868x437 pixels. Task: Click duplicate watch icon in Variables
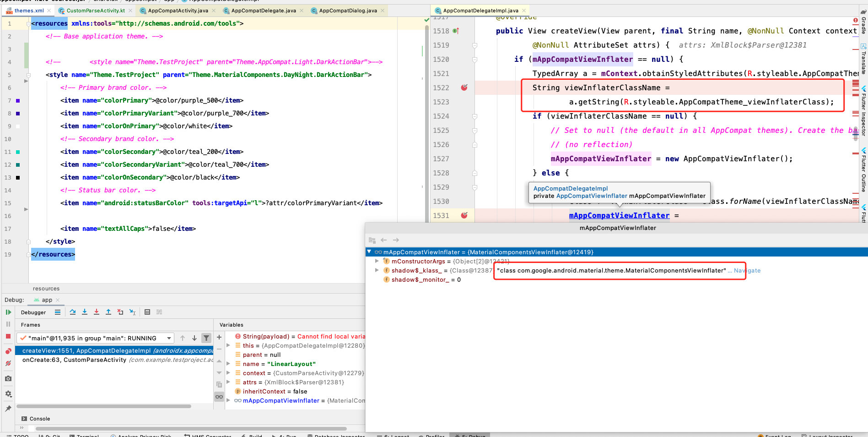coord(219,384)
